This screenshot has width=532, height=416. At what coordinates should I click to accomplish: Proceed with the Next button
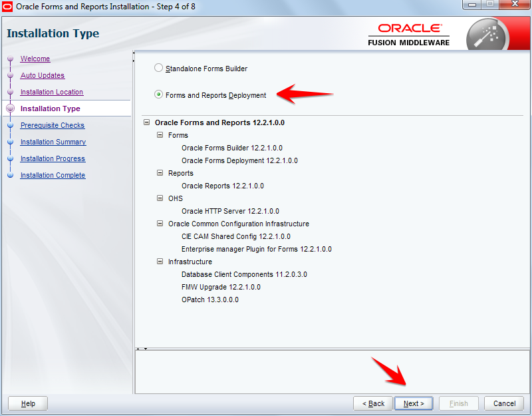click(414, 403)
